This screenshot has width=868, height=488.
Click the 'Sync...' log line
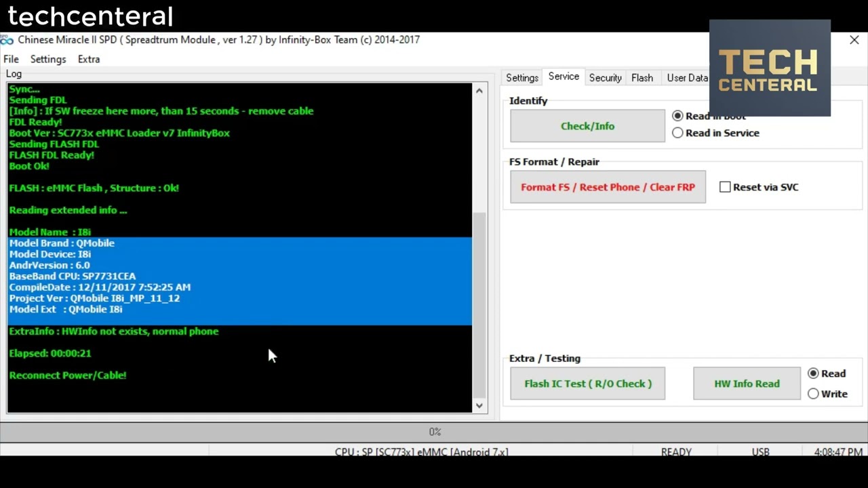(24, 89)
